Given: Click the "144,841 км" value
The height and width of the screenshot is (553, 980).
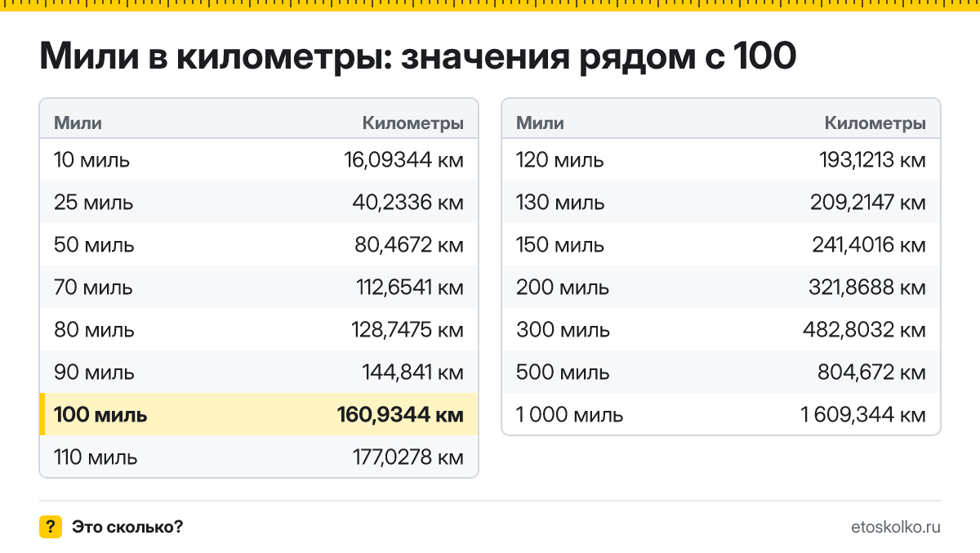Looking at the screenshot, I should pos(413,372).
